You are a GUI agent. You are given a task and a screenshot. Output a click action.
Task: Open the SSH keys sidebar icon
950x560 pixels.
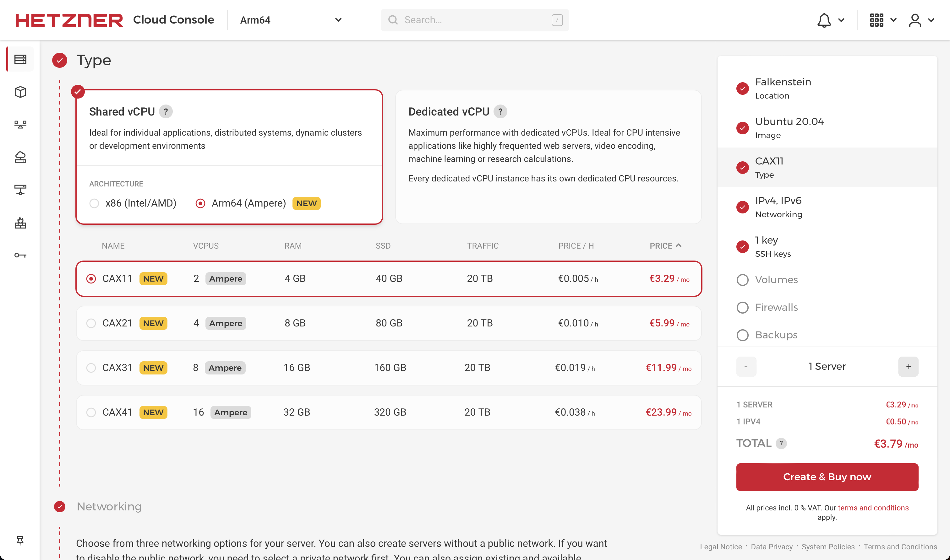point(20,256)
